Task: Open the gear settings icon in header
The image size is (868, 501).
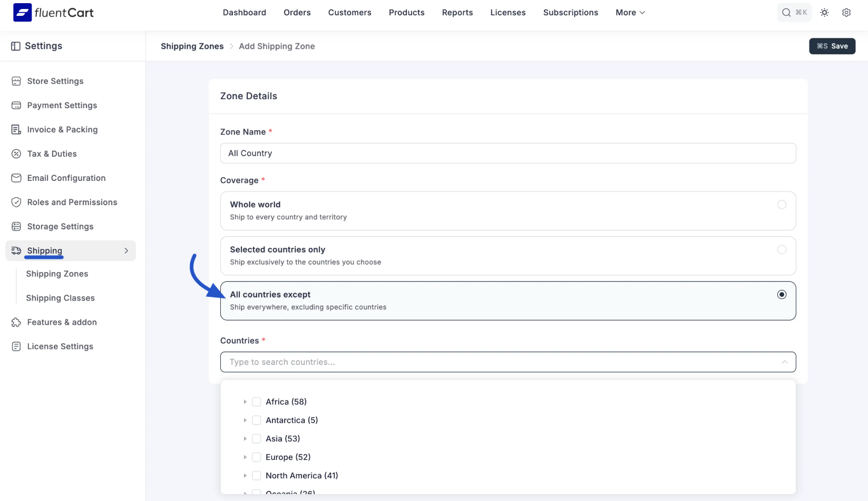Action: click(846, 13)
